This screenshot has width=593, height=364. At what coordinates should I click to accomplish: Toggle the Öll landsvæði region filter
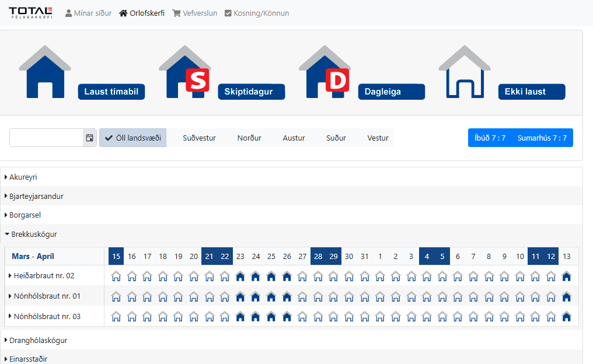pyautogui.click(x=132, y=138)
